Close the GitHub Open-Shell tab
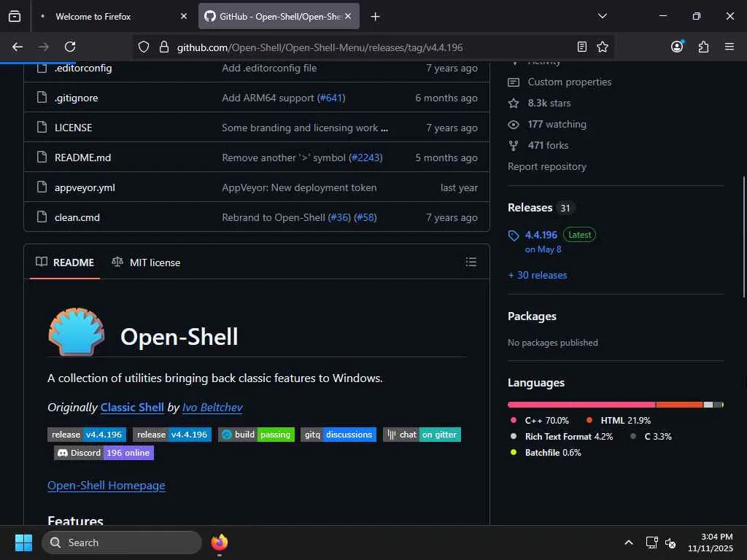This screenshot has height=560, width=747. click(x=348, y=16)
